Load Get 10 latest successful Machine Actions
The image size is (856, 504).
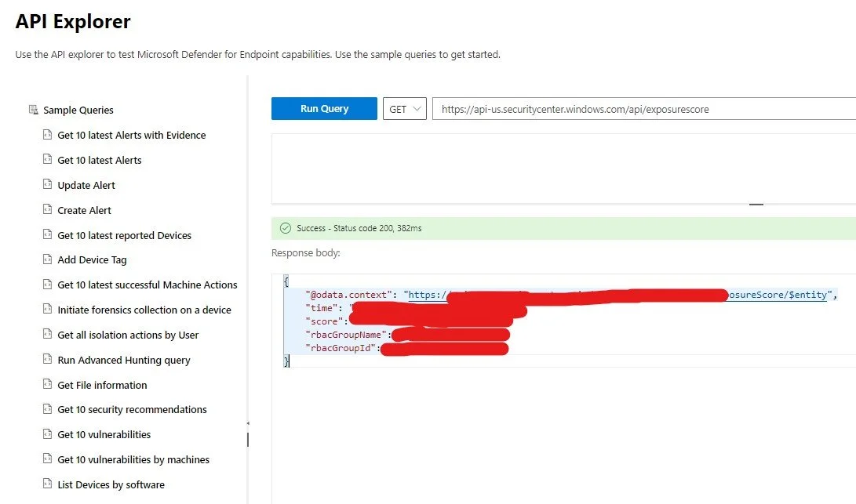148,285
